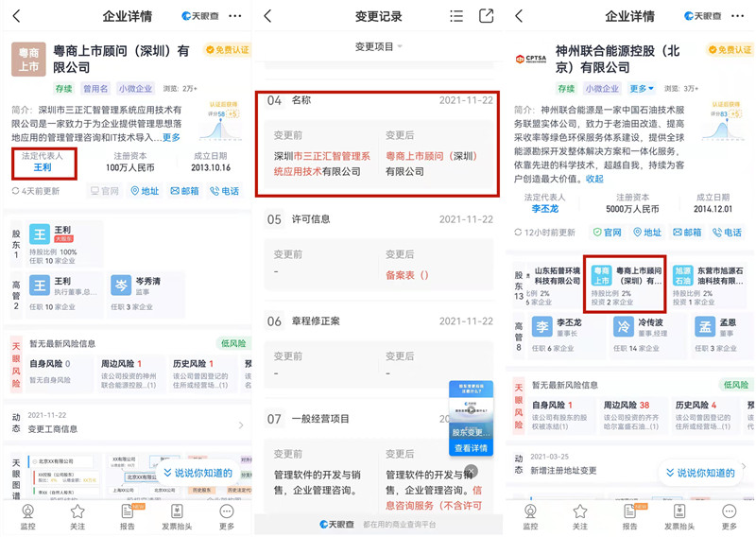Open 历史风险 1 card for 粤商上市顾问
Image resolution: width=756 pixels, height=537 pixels.
click(202, 374)
